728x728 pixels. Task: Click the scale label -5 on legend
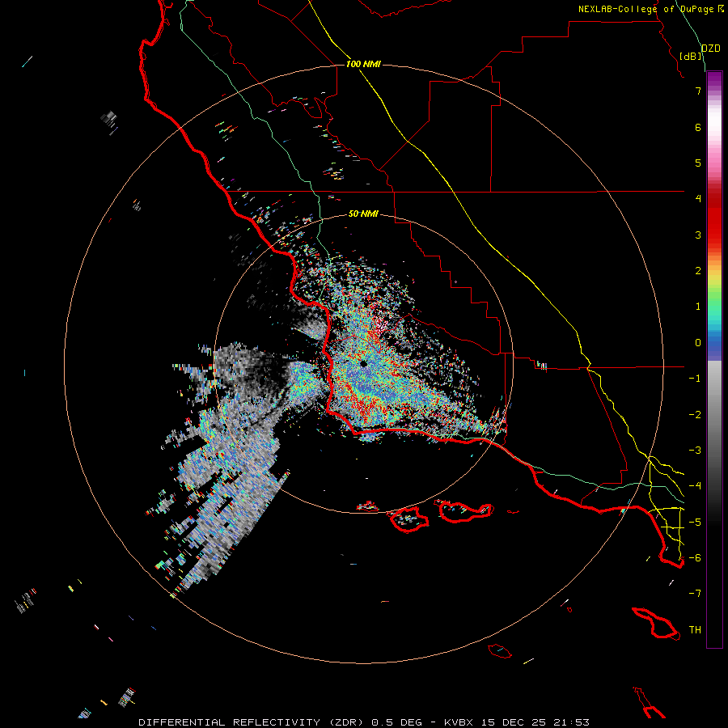(695, 522)
